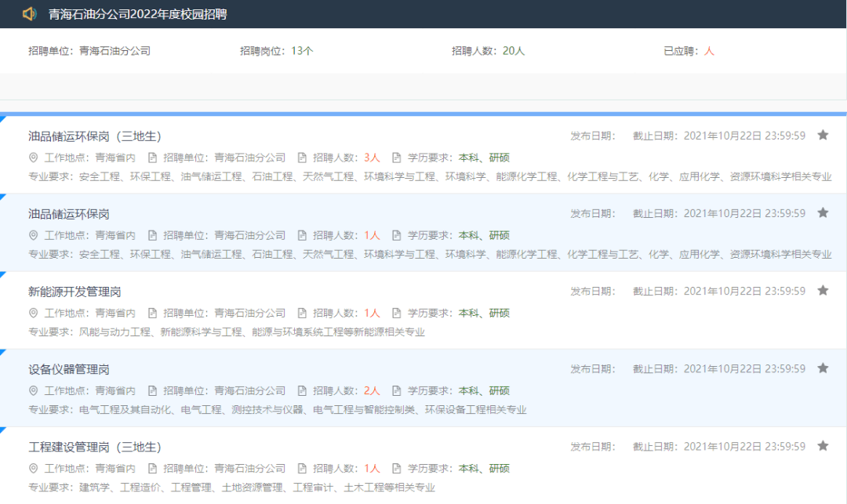Star the 油品储运环保岗 job without 三地生

[x=823, y=212]
